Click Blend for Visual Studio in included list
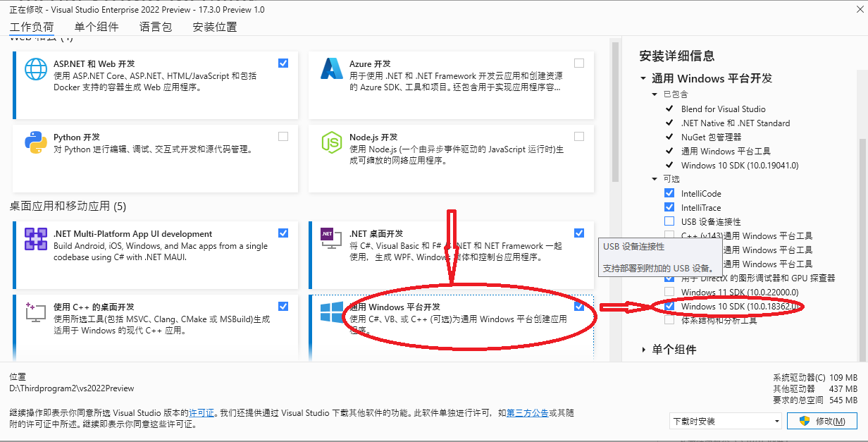Image resolution: width=868 pixels, height=442 pixels. pyautogui.click(x=724, y=109)
